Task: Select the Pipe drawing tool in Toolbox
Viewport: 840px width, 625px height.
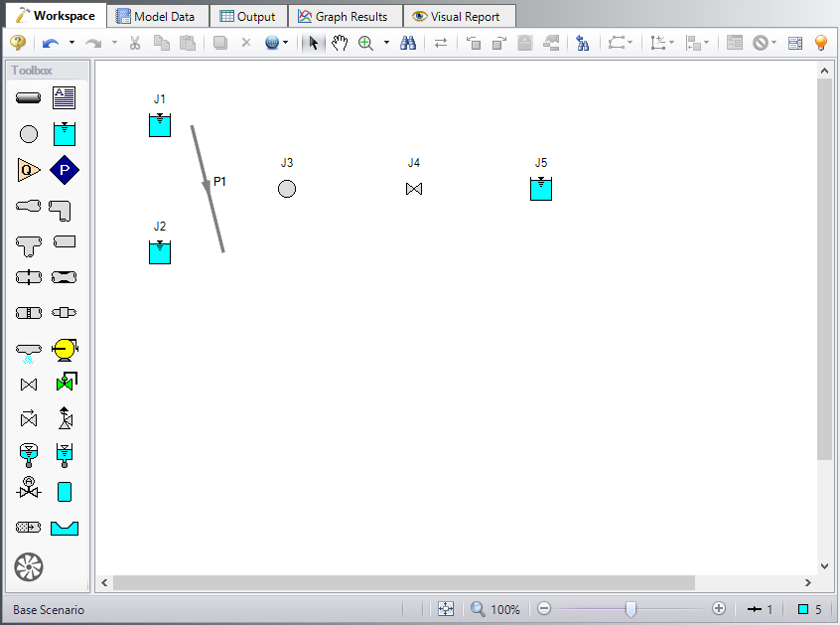Action: pos(29,98)
